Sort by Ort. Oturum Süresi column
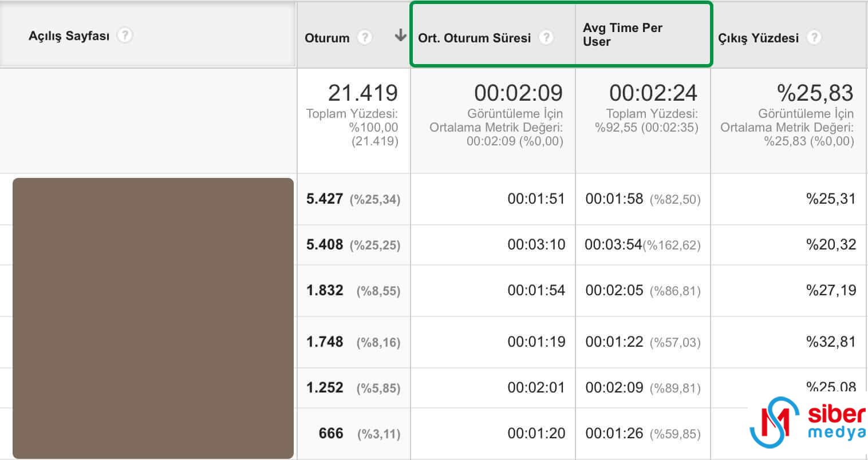This screenshot has width=868, height=460. click(x=475, y=38)
